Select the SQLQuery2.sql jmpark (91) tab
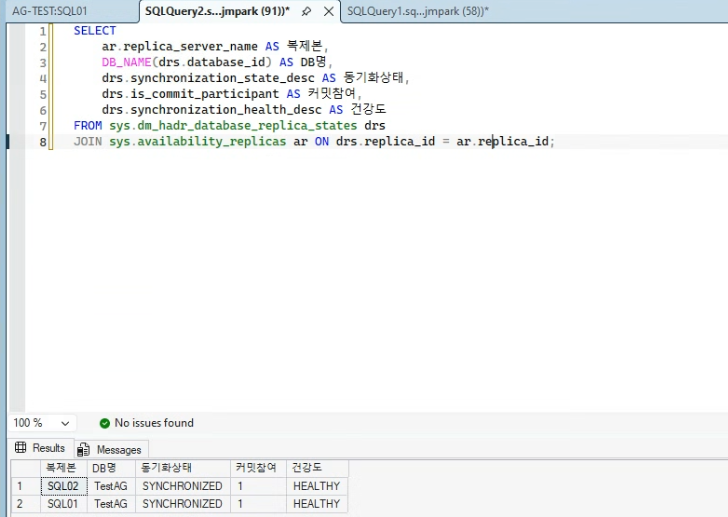Viewport: 728px width, 517px height. (x=217, y=11)
